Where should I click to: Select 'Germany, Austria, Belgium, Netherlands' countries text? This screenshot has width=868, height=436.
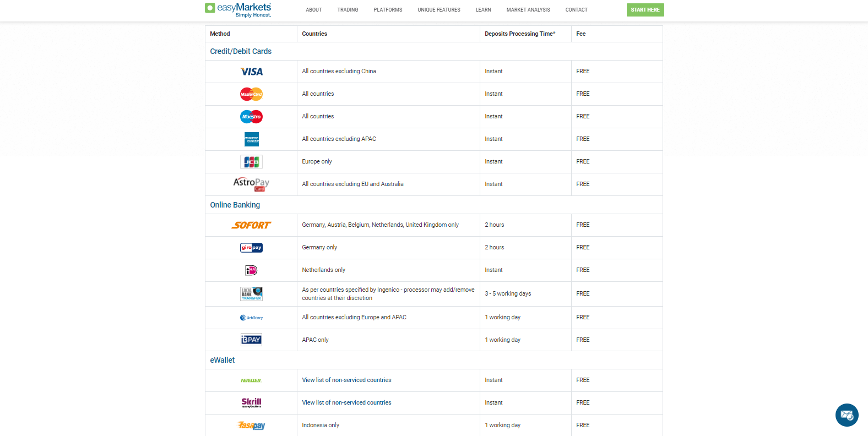point(380,225)
